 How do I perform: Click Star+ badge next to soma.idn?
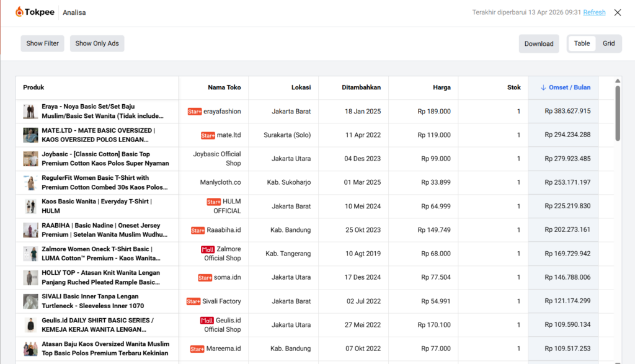tap(205, 278)
